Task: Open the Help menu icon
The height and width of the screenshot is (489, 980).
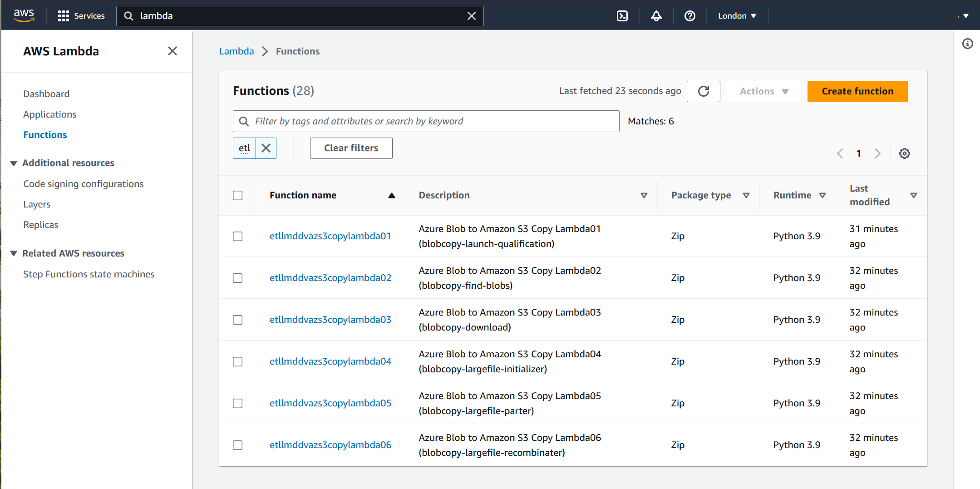Action: [x=690, y=15]
